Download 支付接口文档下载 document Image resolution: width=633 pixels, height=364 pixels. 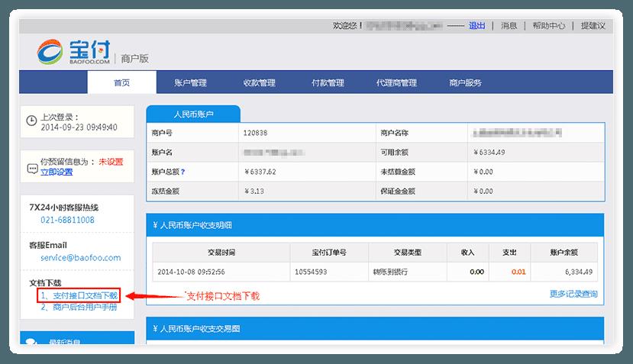click(79, 296)
